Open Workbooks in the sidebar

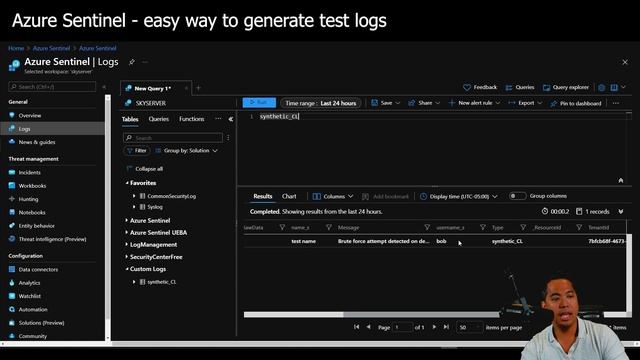(32, 186)
